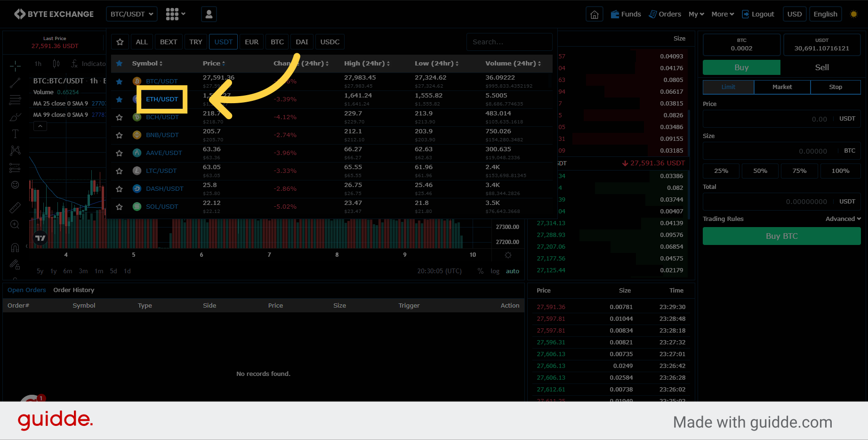This screenshot has height=440, width=868.
Task: Filter markets by USDC tab
Action: (330, 42)
